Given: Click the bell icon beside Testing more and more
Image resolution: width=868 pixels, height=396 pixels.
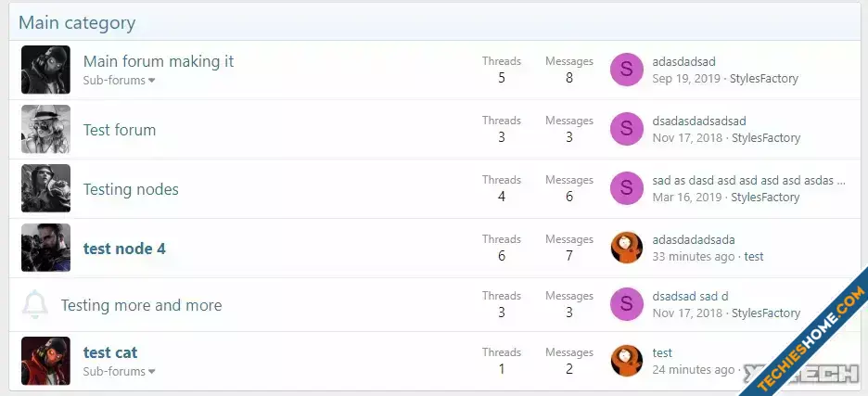Looking at the screenshot, I should [35, 304].
